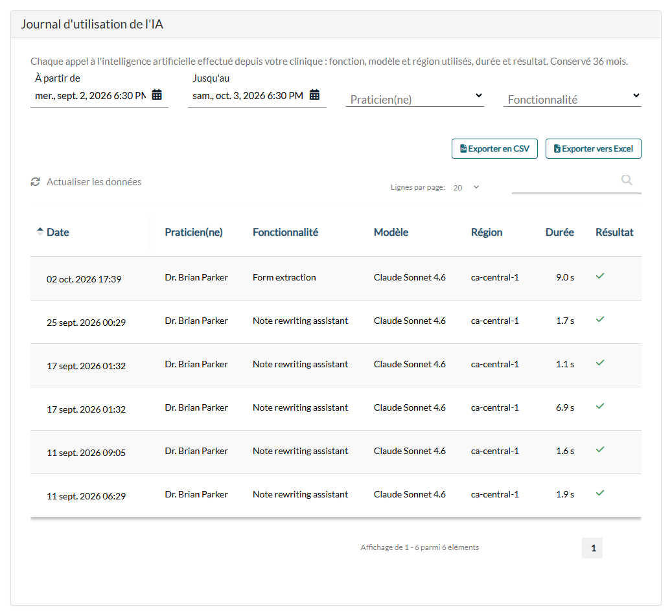Click the À partir de date field
Viewport: 672px width, 616px height.
click(91, 95)
